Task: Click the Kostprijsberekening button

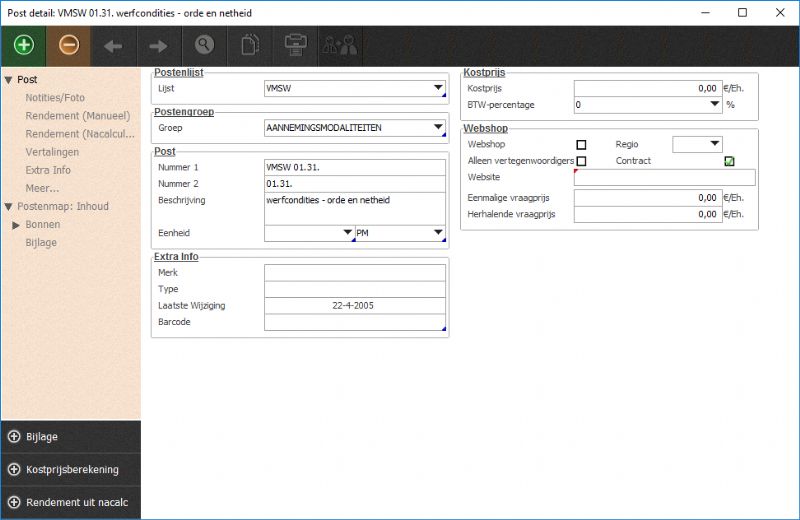Action: (x=70, y=469)
